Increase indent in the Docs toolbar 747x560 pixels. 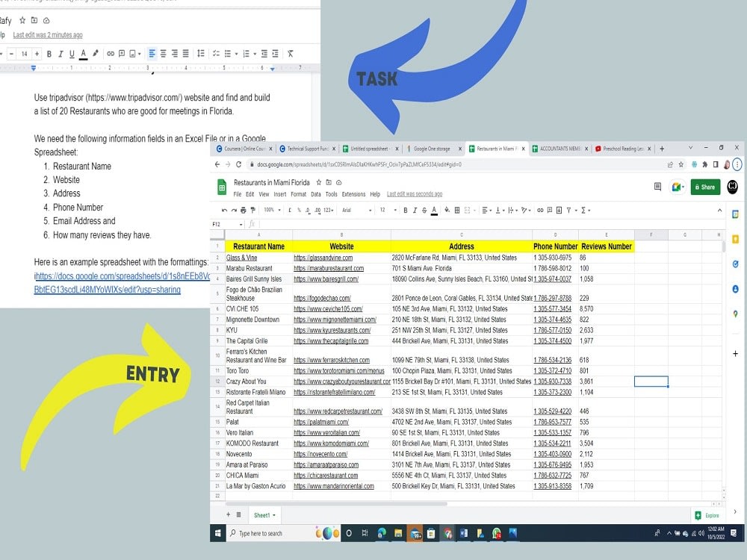coord(276,53)
